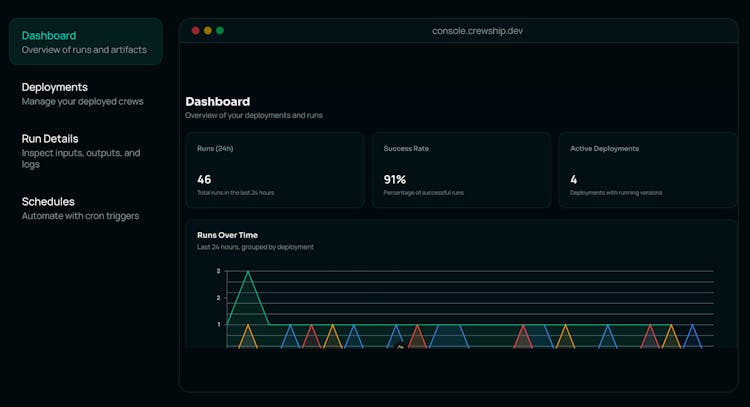Click the Runs Over Time chart title
The width and height of the screenshot is (750, 407).
click(227, 235)
